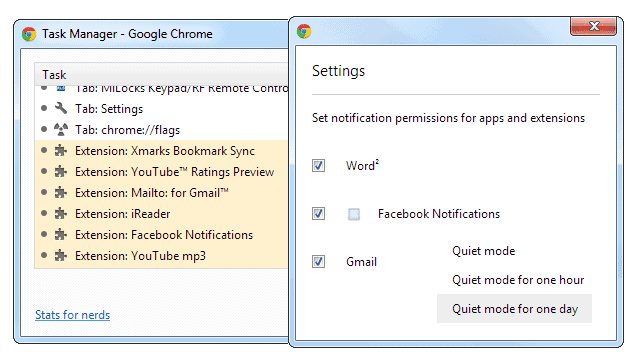Select Tab: Settings row in Task Manager

pyautogui.click(x=162, y=109)
